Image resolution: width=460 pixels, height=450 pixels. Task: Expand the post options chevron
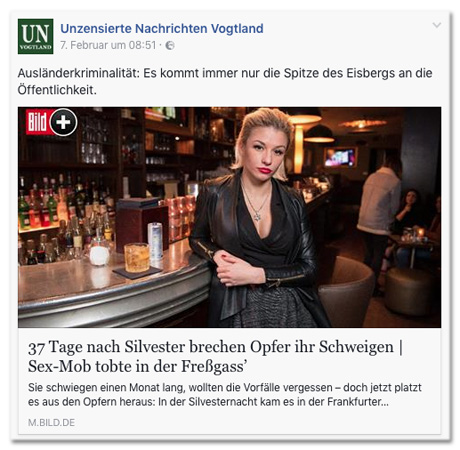point(437,25)
